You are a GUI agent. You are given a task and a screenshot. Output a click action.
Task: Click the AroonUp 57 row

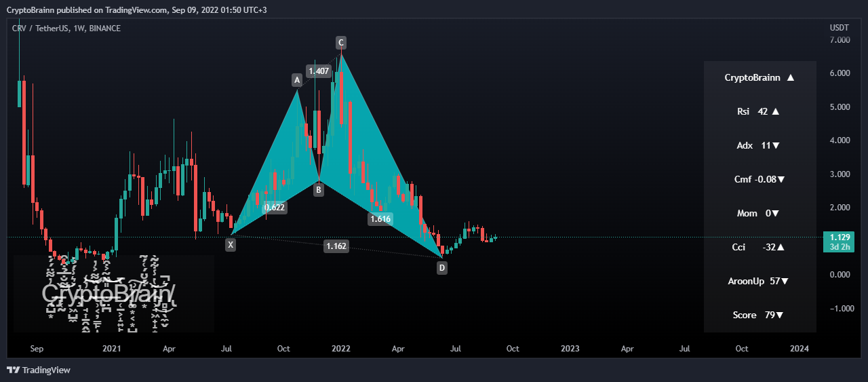tap(759, 281)
